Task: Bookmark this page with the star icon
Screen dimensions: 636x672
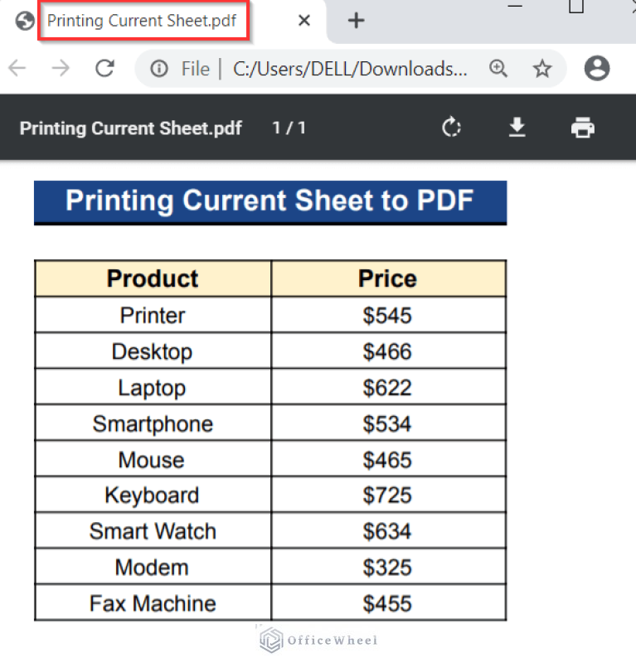Action: click(542, 69)
